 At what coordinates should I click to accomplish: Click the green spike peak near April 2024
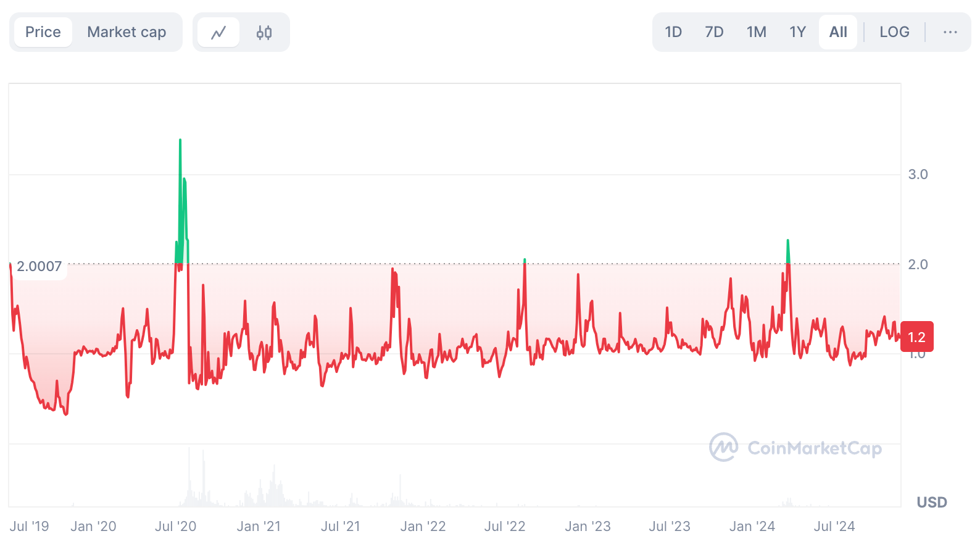pos(788,241)
